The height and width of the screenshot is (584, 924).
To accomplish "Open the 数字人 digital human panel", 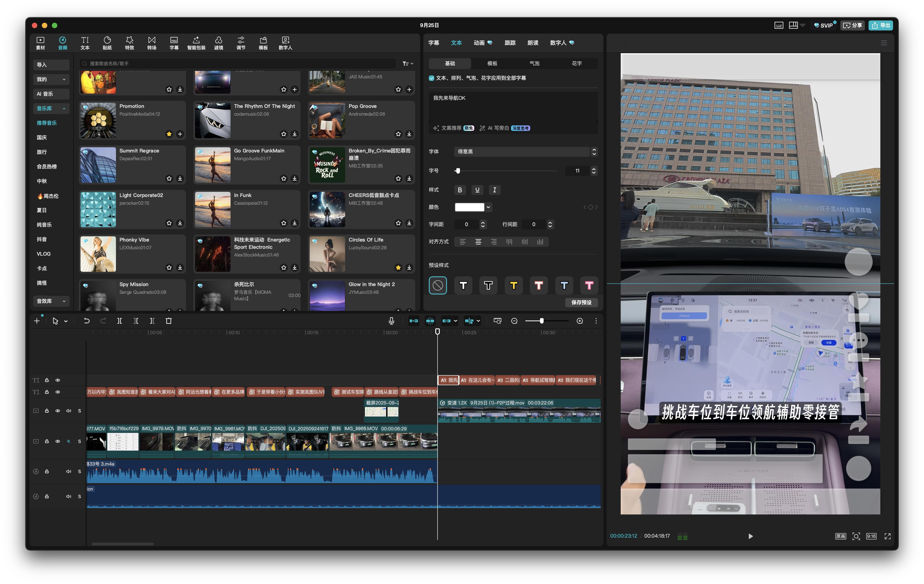I will click(x=285, y=43).
